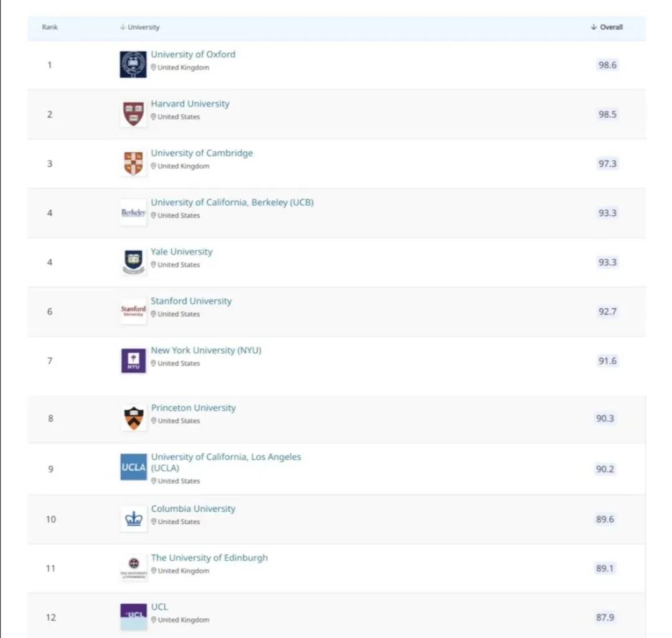Click the Princeton University shield logo

(133, 418)
